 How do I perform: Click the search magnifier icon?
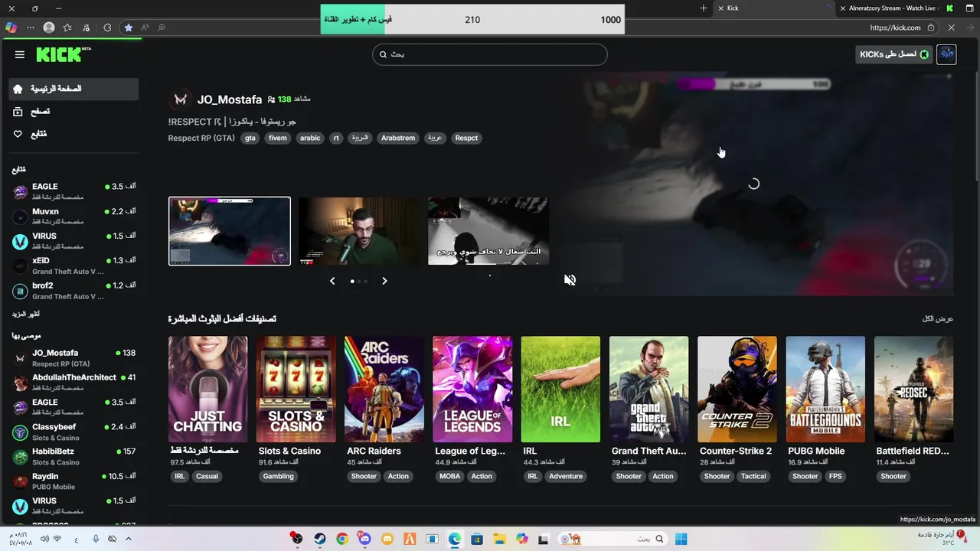point(384,54)
